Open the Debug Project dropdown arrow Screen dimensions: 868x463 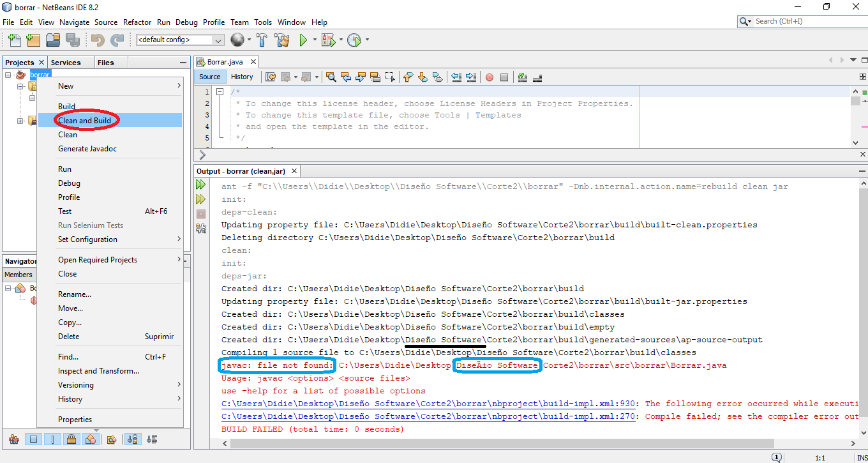[341, 40]
